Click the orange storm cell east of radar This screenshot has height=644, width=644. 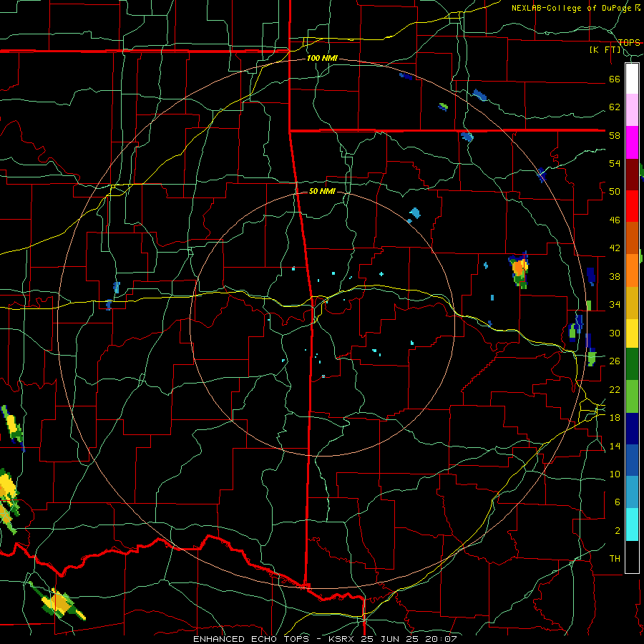[519, 268]
